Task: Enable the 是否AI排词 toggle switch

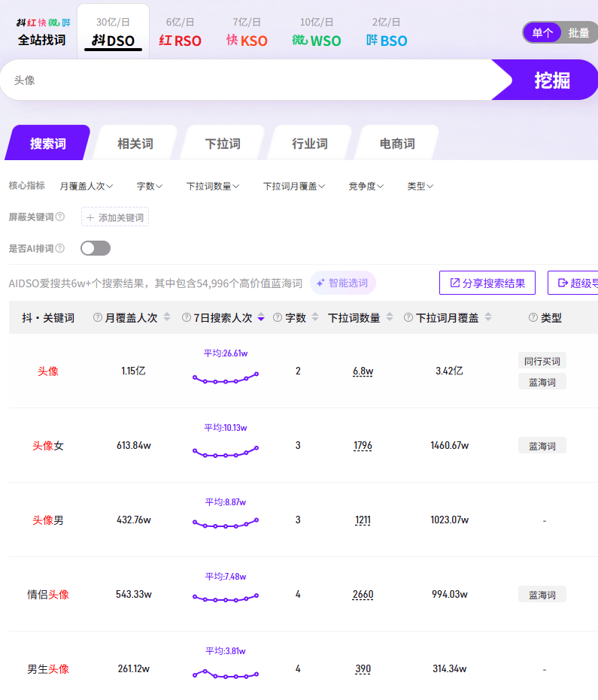Action: tap(96, 248)
